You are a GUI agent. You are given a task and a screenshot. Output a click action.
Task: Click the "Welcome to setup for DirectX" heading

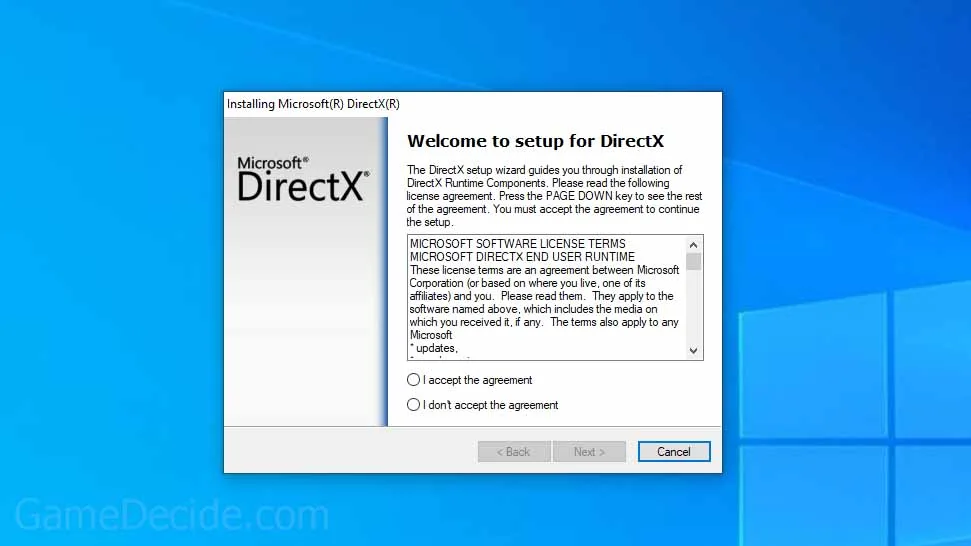click(x=535, y=141)
